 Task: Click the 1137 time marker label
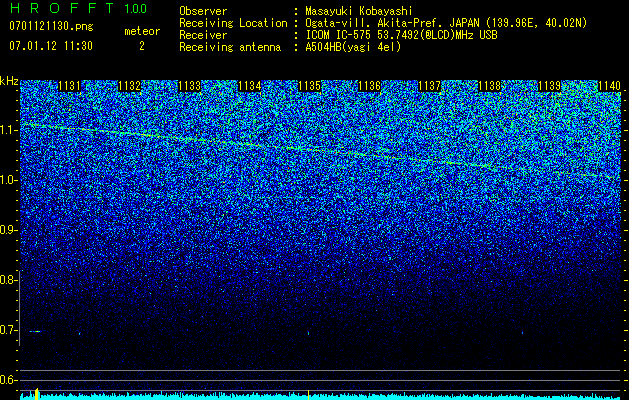click(429, 86)
